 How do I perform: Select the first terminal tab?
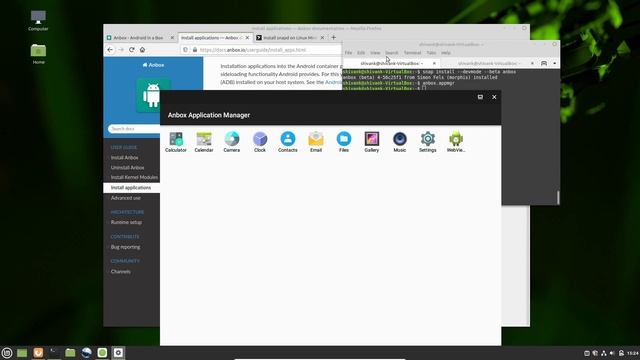[391, 63]
